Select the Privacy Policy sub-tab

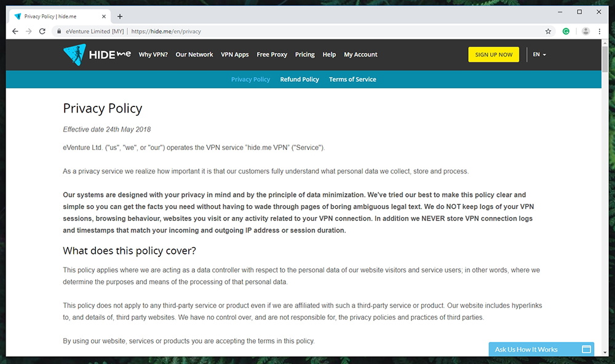point(250,79)
